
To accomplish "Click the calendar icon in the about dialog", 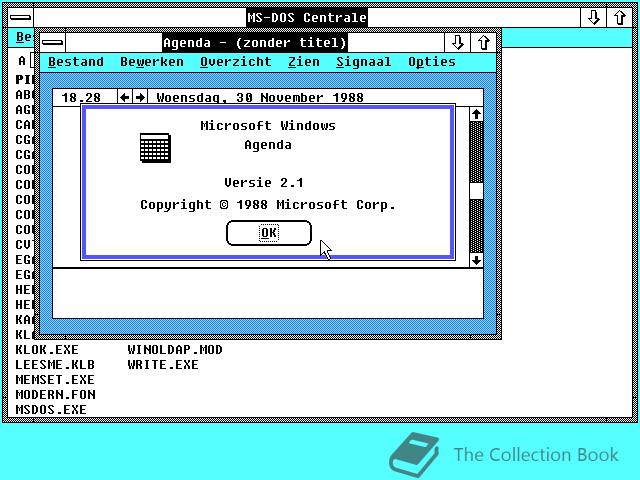I will pyautogui.click(x=155, y=148).
